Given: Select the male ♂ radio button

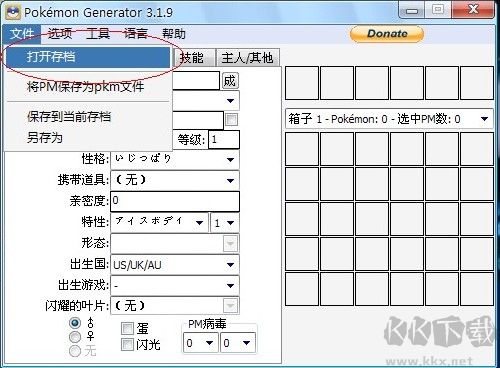Looking at the screenshot, I should tap(75, 323).
